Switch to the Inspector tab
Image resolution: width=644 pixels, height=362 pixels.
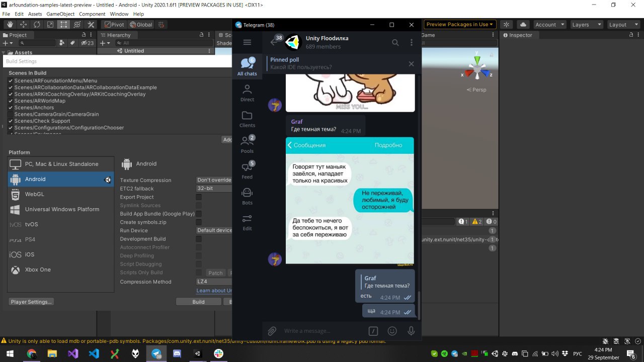[517, 35]
